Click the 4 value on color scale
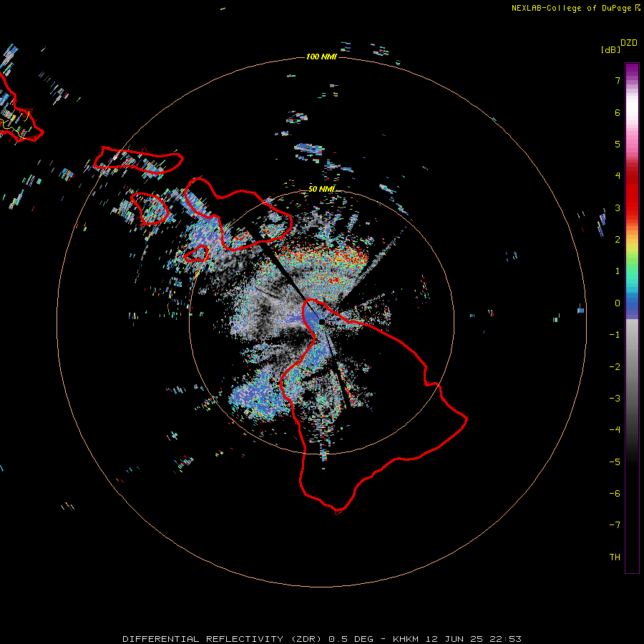The width and height of the screenshot is (644, 644). tap(618, 176)
